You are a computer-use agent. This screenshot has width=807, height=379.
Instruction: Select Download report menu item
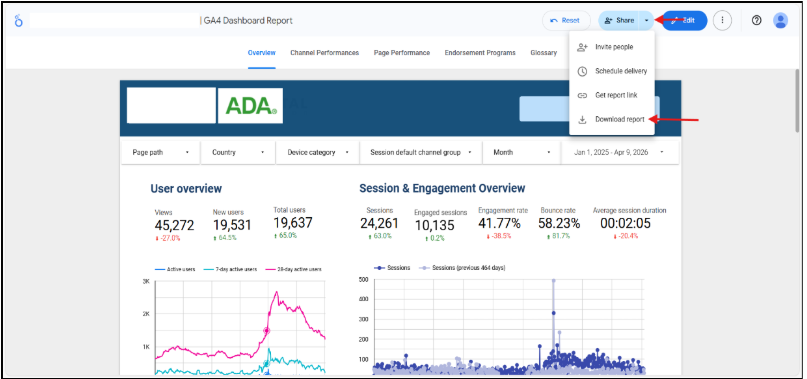pos(612,119)
